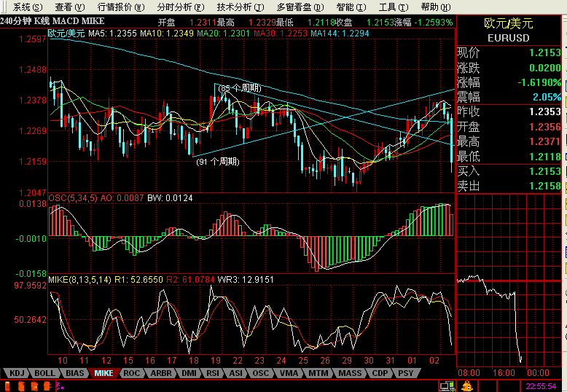Click the 涨幅 value -1.6190%
567x392 pixels.
[539, 83]
